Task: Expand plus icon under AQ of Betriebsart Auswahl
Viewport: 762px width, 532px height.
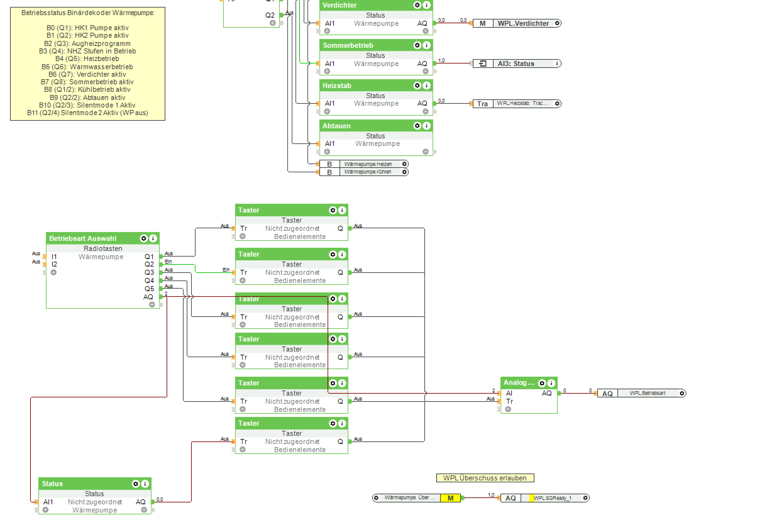Action: pos(152,305)
